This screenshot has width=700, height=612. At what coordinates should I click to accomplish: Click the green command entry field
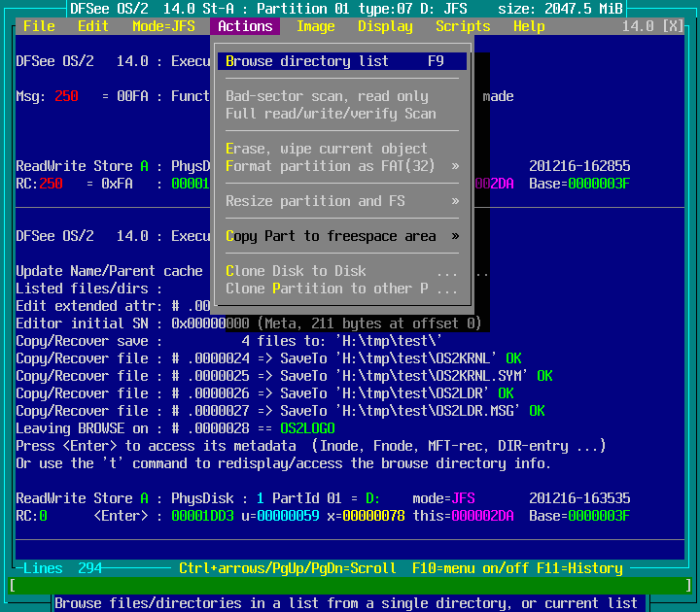click(x=350, y=586)
